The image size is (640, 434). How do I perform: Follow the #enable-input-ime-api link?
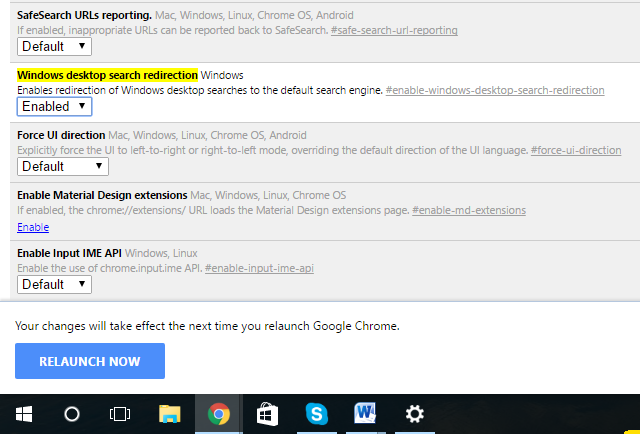pos(259,269)
